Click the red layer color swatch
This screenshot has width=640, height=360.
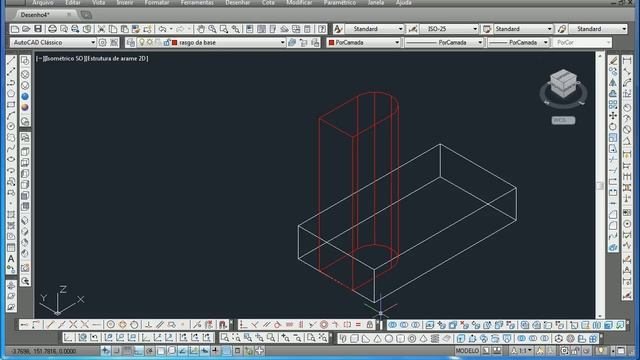pos(175,42)
